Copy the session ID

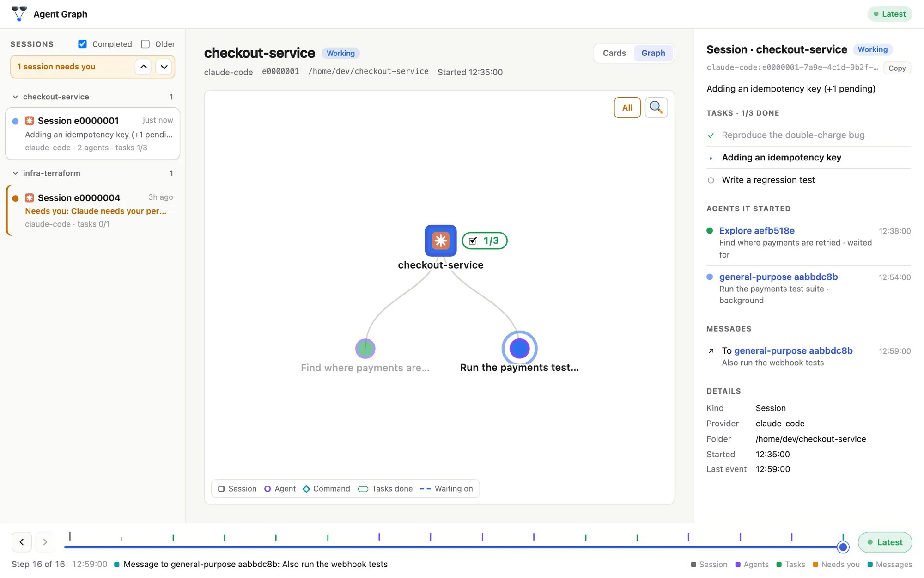click(897, 68)
